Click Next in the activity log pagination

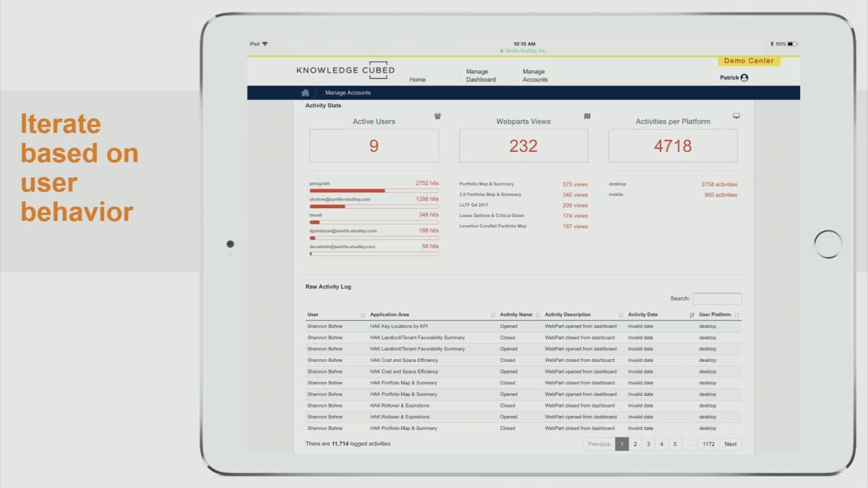point(730,444)
